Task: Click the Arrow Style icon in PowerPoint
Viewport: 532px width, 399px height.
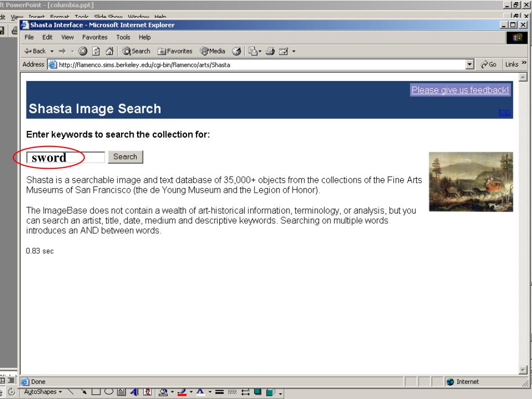Action: 245,392
